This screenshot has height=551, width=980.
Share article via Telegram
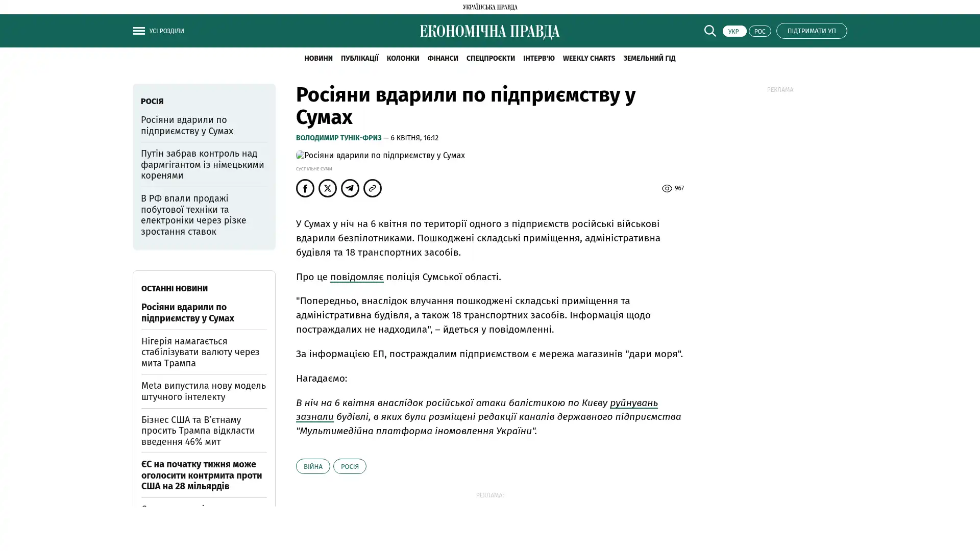pos(350,188)
